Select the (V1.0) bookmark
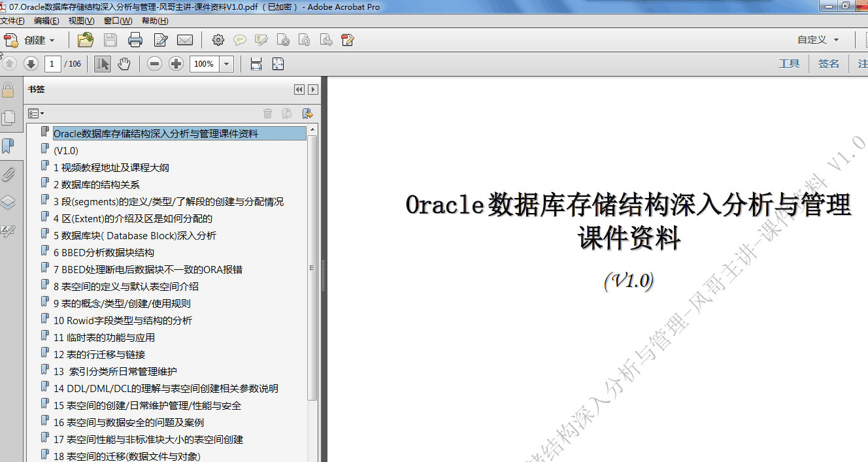Screen dimensions: 868x462 point(65,150)
